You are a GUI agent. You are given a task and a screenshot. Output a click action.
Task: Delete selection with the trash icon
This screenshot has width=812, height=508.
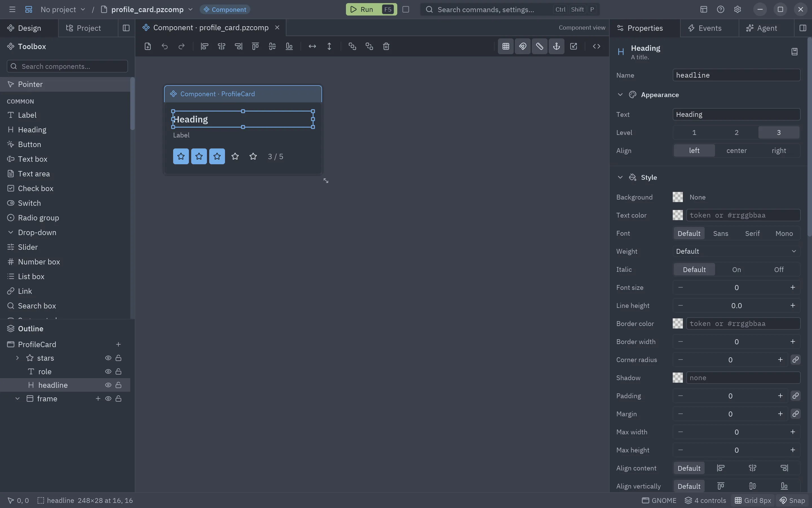(x=386, y=46)
